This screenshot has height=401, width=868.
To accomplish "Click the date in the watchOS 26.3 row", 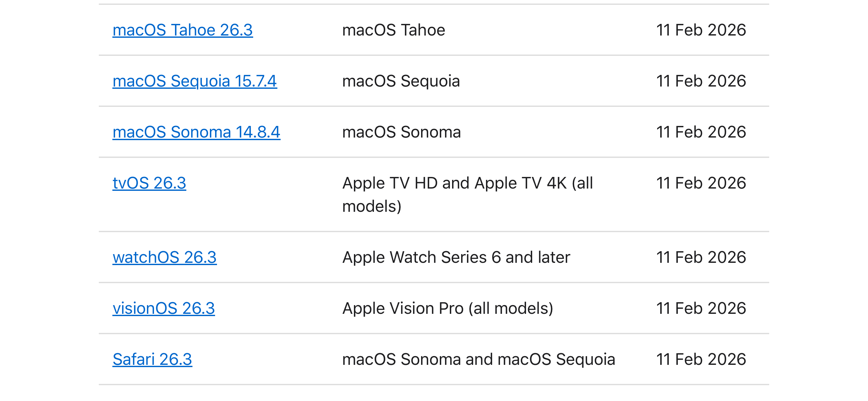I will click(x=701, y=257).
